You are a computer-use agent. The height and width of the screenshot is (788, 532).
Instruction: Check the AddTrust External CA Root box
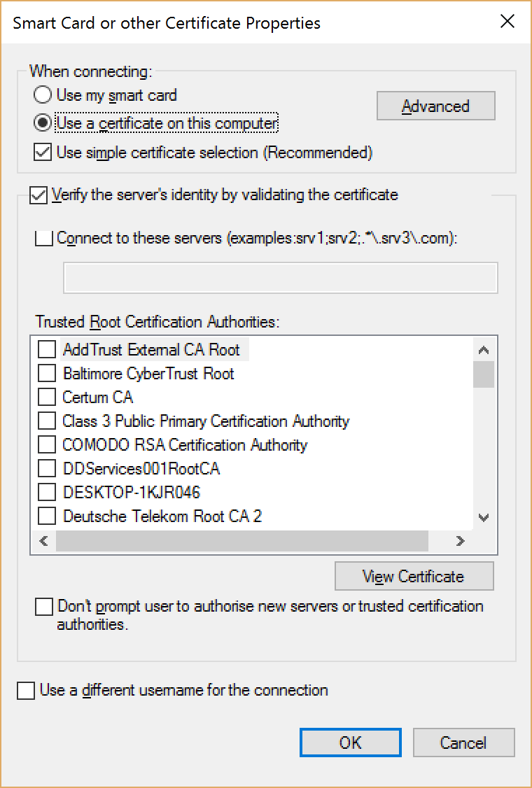coord(47,349)
